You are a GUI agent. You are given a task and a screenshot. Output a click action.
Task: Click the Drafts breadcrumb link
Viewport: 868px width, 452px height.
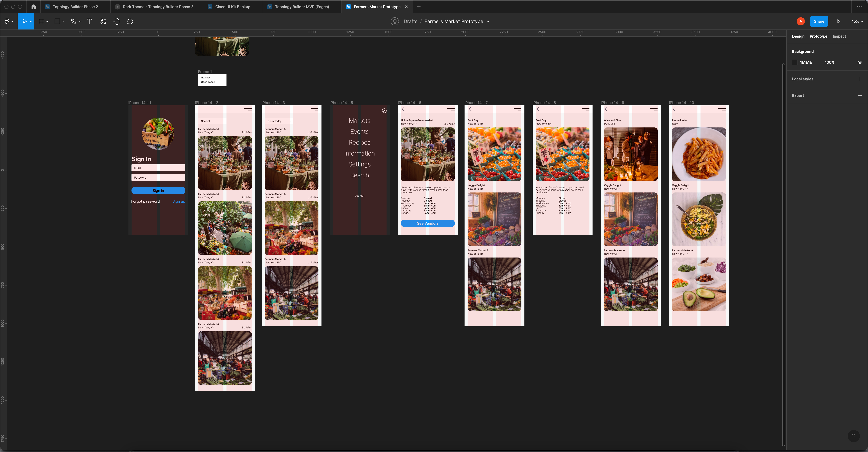click(x=410, y=21)
